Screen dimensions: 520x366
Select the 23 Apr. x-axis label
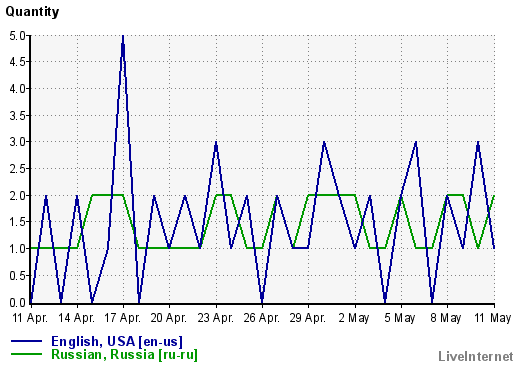215,318
